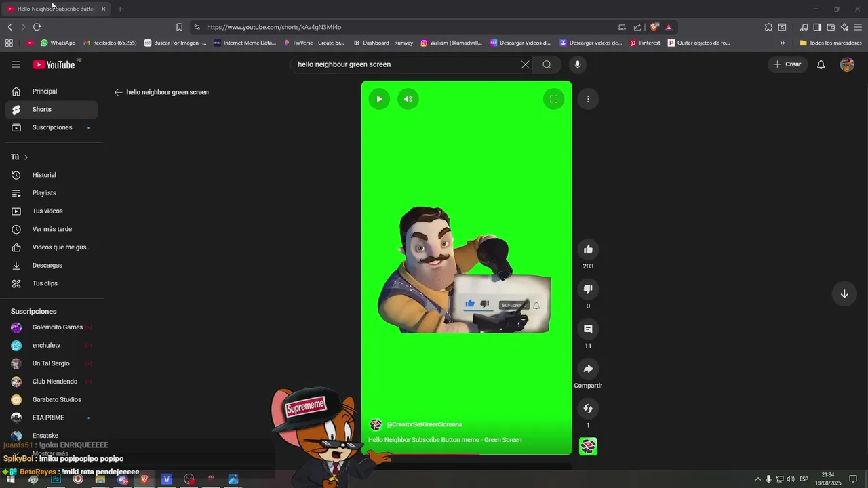The width and height of the screenshot is (868, 488).
Task: Open @CreatorSetGreenScreens channel link
Action: pyautogui.click(x=424, y=424)
